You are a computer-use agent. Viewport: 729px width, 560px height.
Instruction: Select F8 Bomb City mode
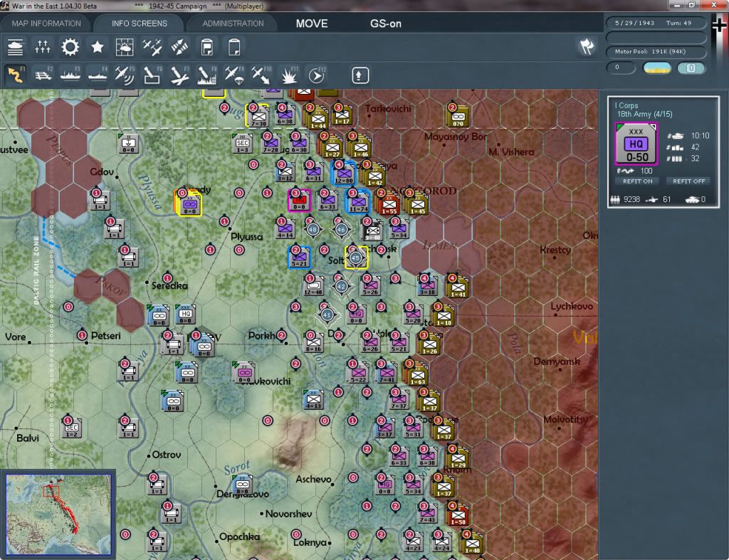(x=207, y=75)
